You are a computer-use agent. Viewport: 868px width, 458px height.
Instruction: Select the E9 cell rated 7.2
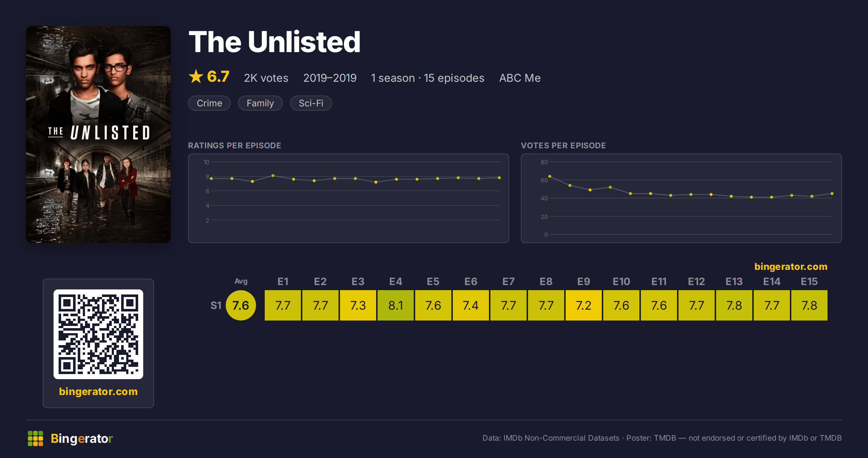[584, 305]
